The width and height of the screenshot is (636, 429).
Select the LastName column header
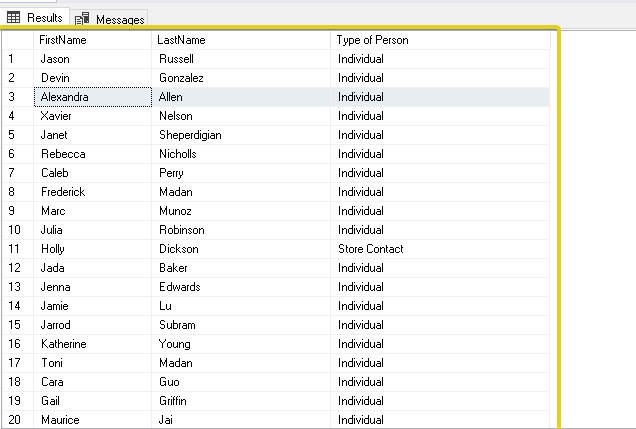tap(241, 40)
